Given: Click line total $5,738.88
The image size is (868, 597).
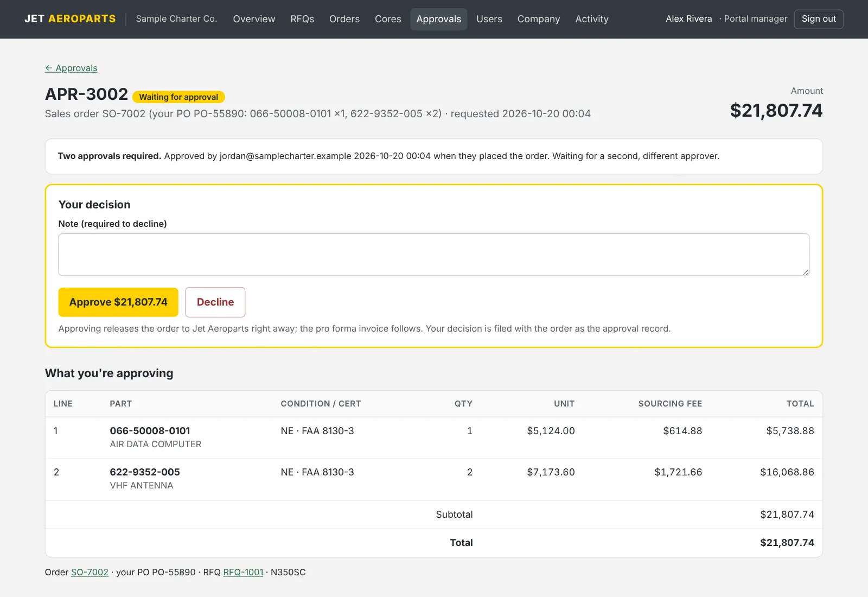Looking at the screenshot, I should pyautogui.click(x=790, y=431).
